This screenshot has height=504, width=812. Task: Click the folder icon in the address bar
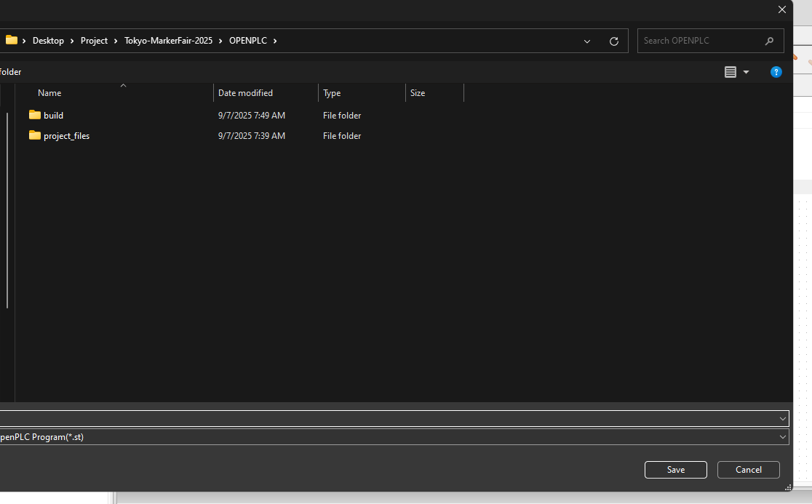(x=12, y=41)
